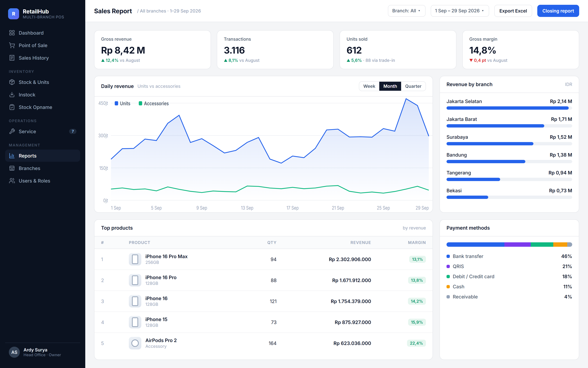The height and width of the screenshot is (368, 588).
Task: Click the RetailHub logo icon
Action: click(x=14, y=14)
